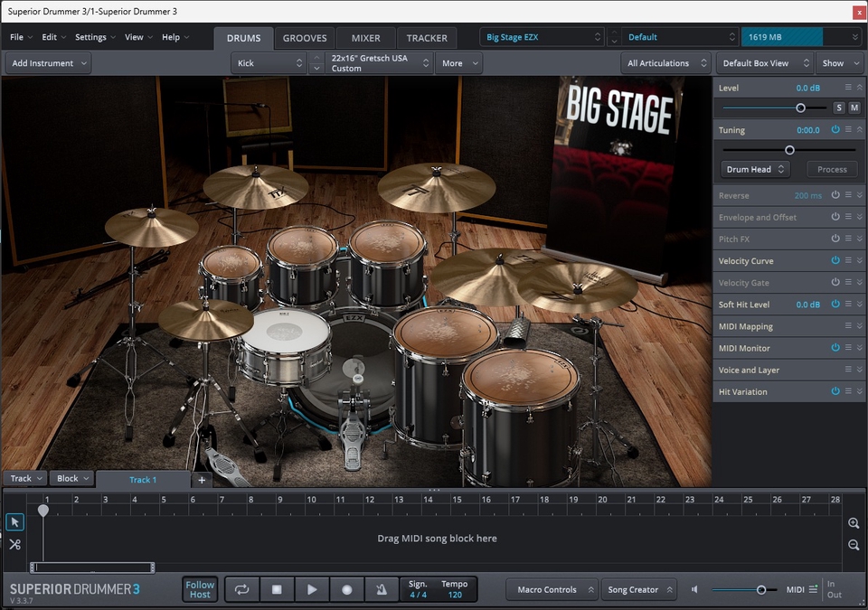The height and width of the screenshot is (610, 868).
Task: Switch to the GROOVES tab
Action: [305, 38]
